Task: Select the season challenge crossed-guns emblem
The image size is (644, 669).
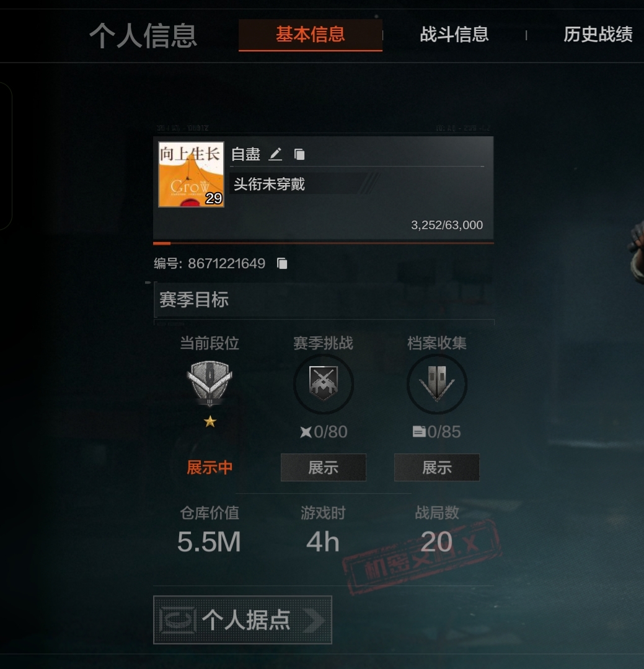Action: (x=324, y=384)
